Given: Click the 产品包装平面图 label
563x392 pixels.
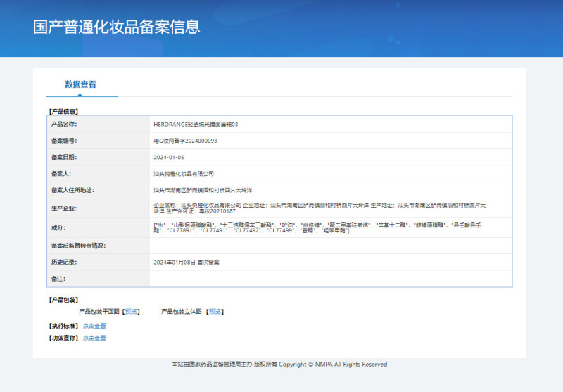Looking at the screenshot, I should tap(99, 312).
